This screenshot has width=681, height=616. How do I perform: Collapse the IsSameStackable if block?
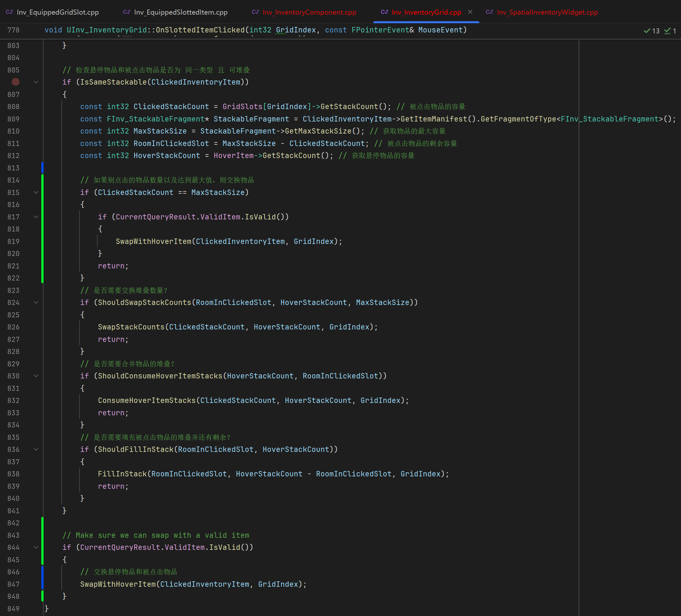pos(36,82)
